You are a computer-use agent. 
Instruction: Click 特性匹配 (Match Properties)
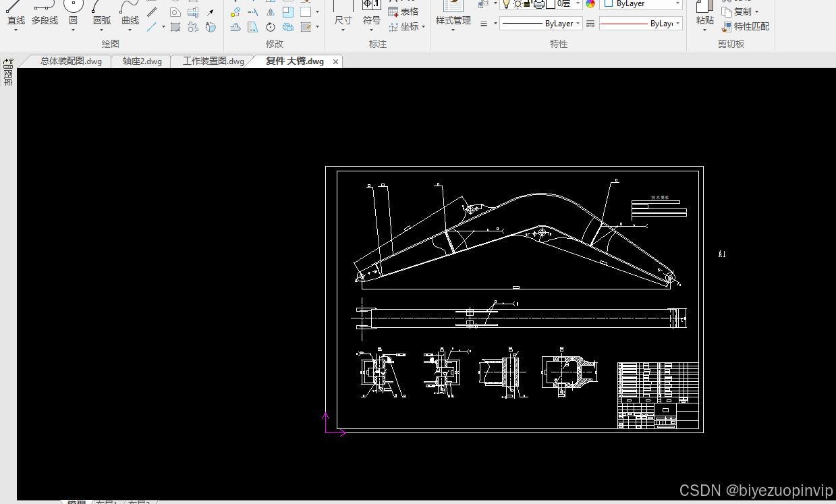pos(746,27)
